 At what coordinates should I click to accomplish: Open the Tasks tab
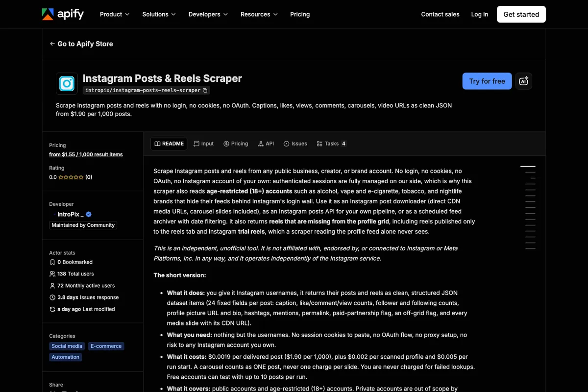[332, 144]
